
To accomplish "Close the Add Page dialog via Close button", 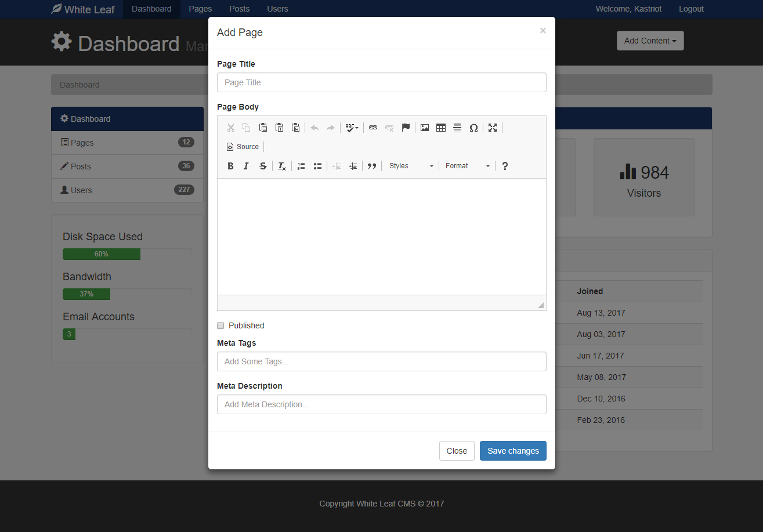I will tap(457, 451).
